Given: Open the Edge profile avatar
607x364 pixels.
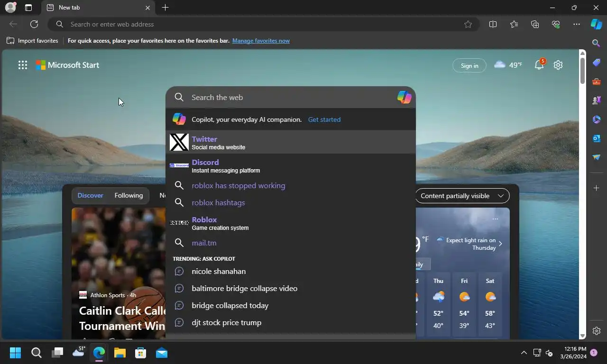Looking at the screenshot, I should click(10, 8).
